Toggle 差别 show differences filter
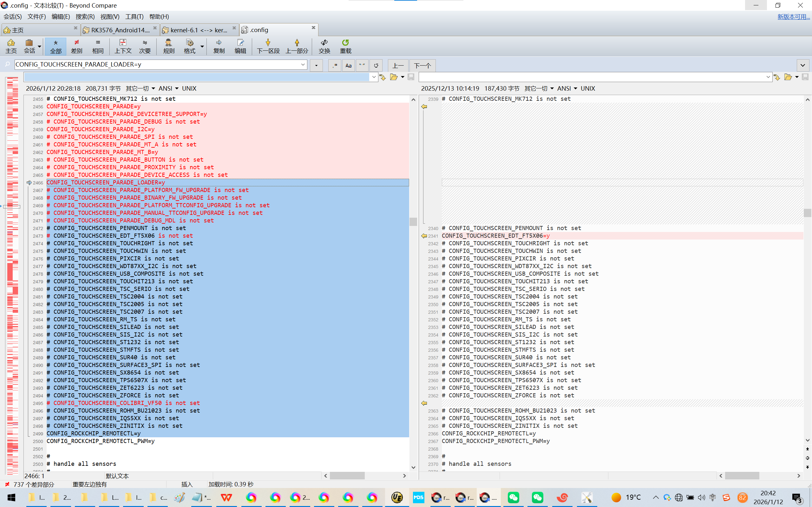Image resolution: width=812 pixels, height=507 pixels. pyautogui.click(x=76, y=46)
